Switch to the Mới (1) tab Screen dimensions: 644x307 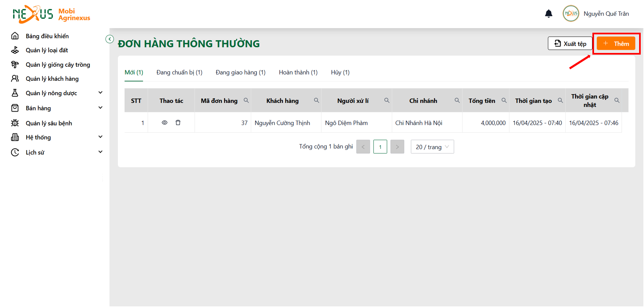(x=134, y=72)
